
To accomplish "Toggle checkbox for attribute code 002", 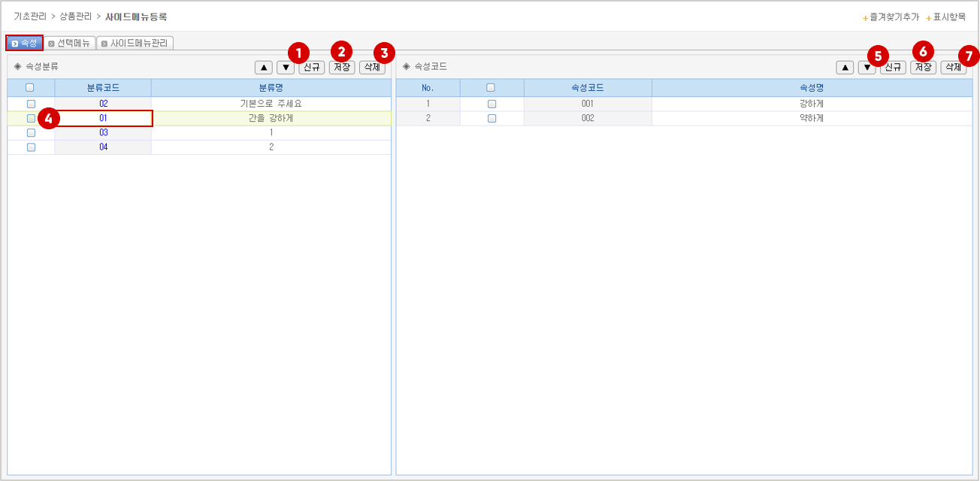I will pos(492,118).
